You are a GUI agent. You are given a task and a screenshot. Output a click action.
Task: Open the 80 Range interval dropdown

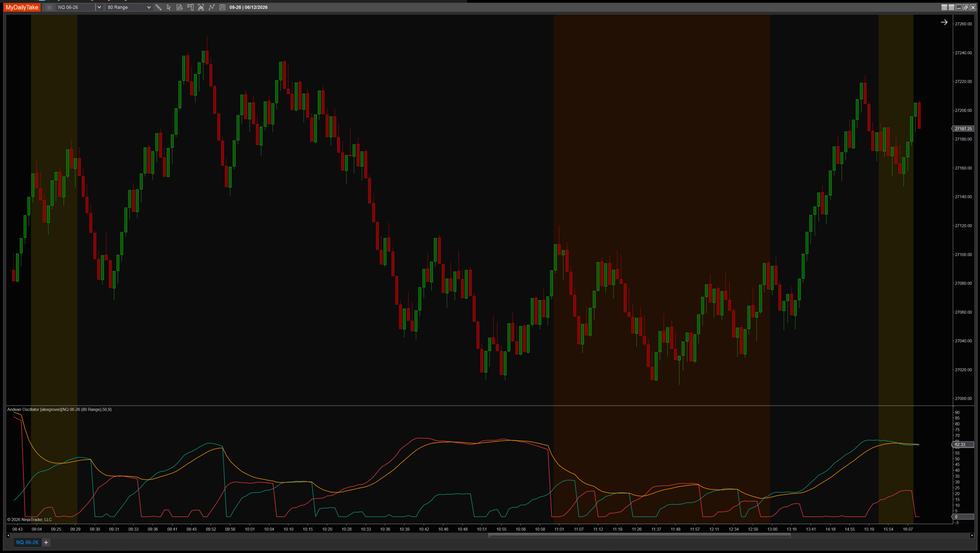tap(129, 7)
